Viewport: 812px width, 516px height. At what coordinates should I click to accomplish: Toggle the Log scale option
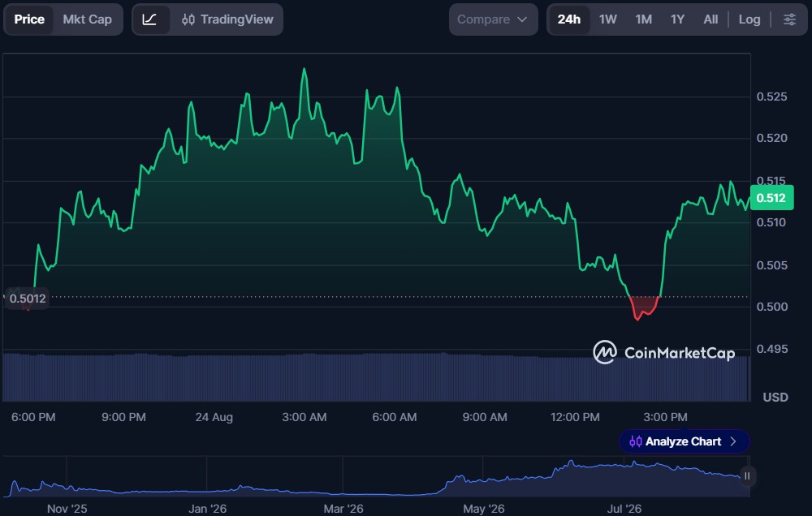pyautogui.click(x=749, y=19)
